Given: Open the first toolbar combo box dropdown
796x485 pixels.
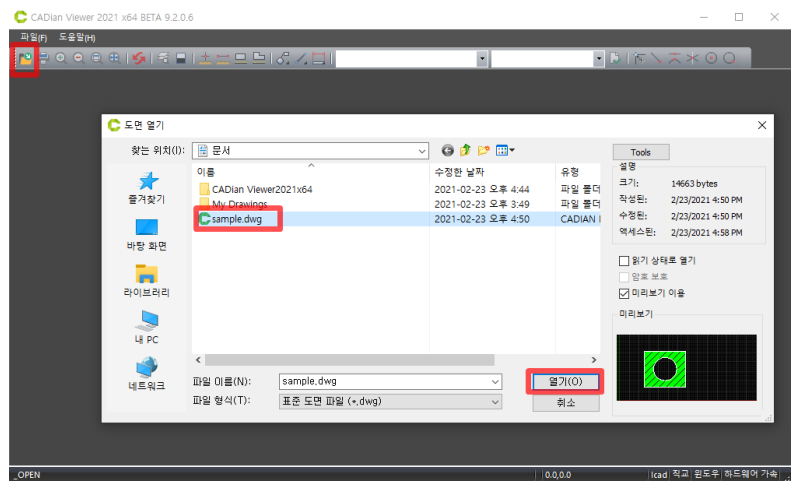Looking at the screenshot, I should click(482, 59).
